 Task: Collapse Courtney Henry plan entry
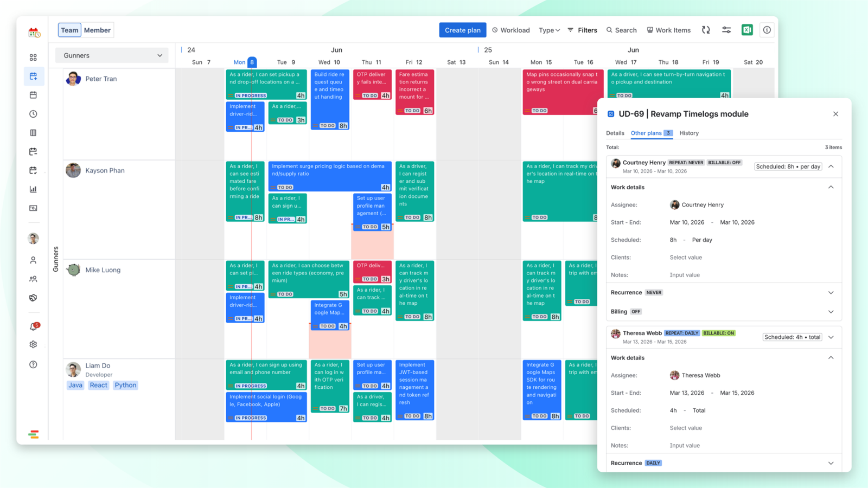(x=831, y=166)
